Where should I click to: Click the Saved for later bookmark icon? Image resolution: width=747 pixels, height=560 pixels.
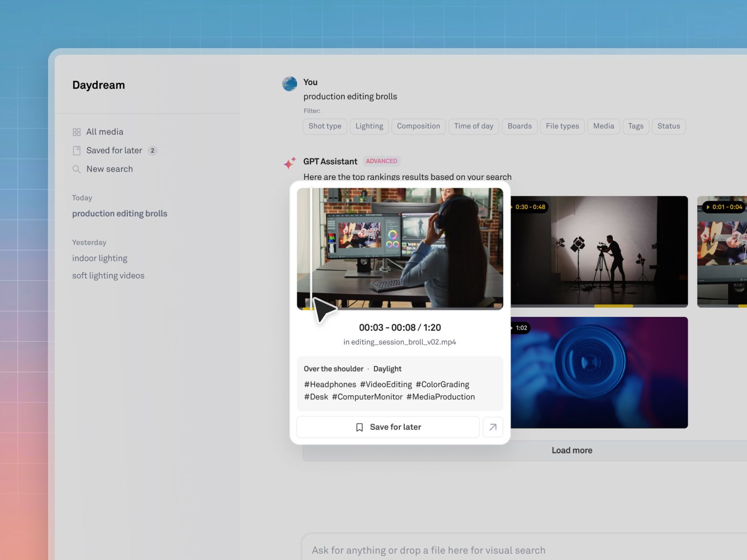tap(76, 151)
